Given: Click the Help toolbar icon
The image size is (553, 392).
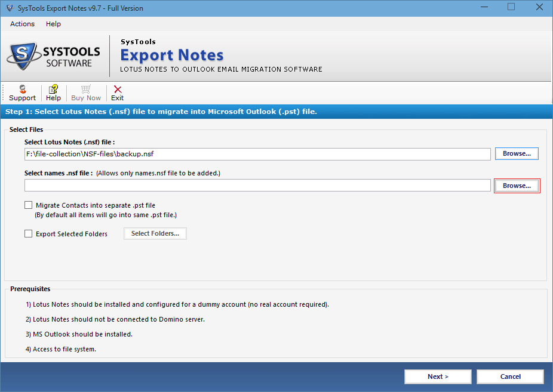Looking at the screenshot, I should (53, 89).
